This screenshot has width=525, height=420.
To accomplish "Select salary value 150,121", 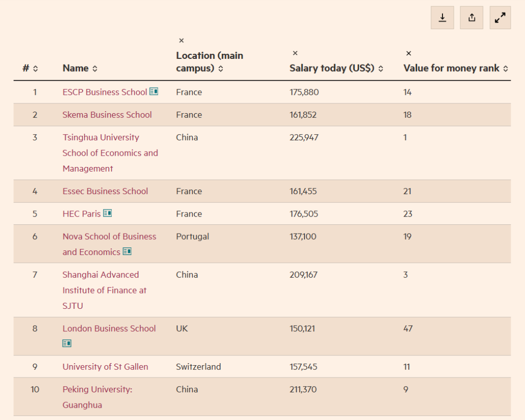I will pos(302,328).
